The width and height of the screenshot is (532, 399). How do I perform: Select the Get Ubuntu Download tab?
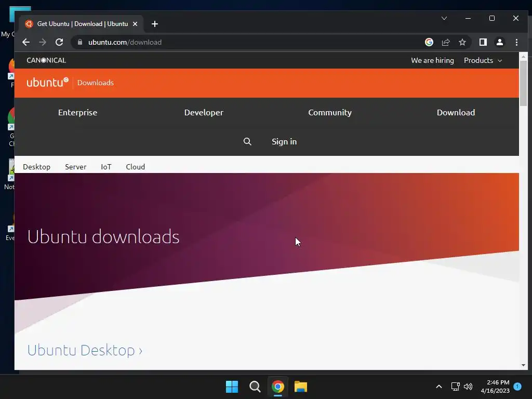click(x=82, y=24)
